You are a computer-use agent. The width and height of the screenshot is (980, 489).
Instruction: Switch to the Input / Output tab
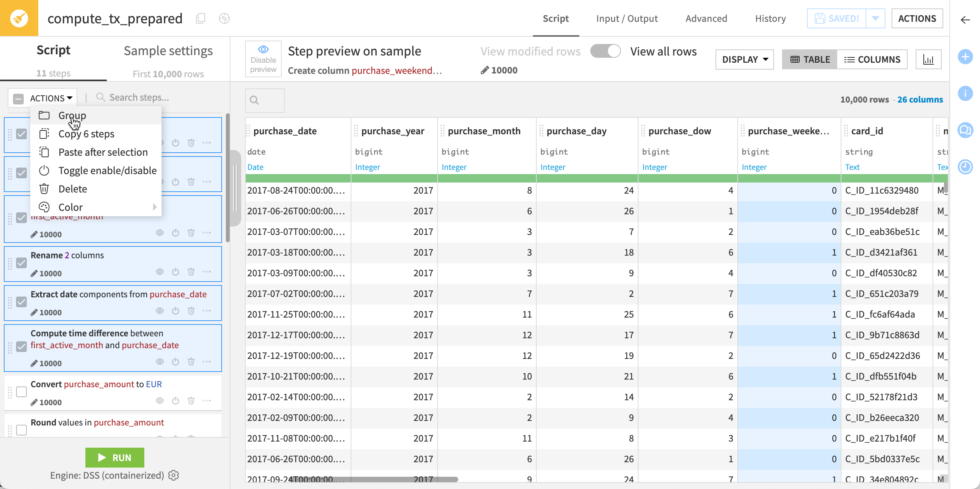(627, 18)
